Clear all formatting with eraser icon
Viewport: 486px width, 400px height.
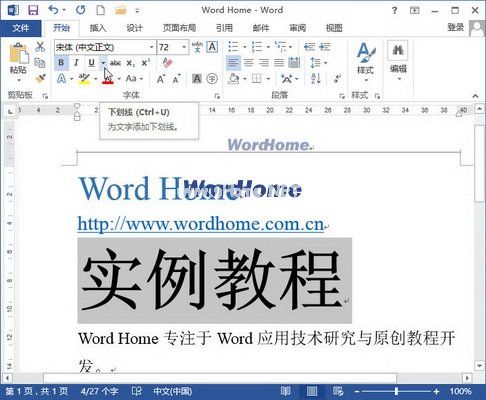(167, 62)
